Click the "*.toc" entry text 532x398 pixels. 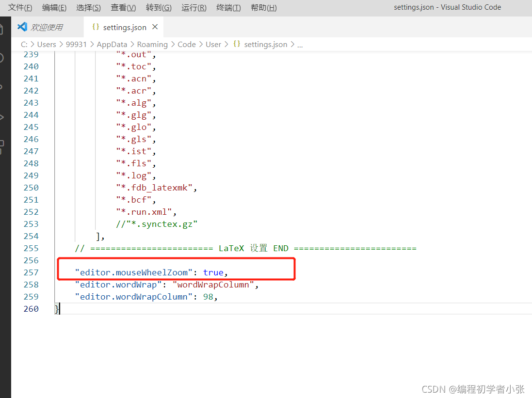tap(134, 66)
